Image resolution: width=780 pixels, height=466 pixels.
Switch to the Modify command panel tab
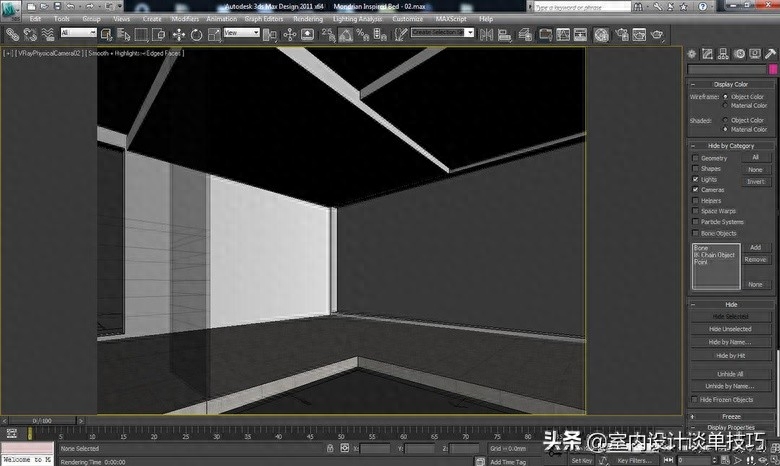pyautogui.click(x=707, y=54)
